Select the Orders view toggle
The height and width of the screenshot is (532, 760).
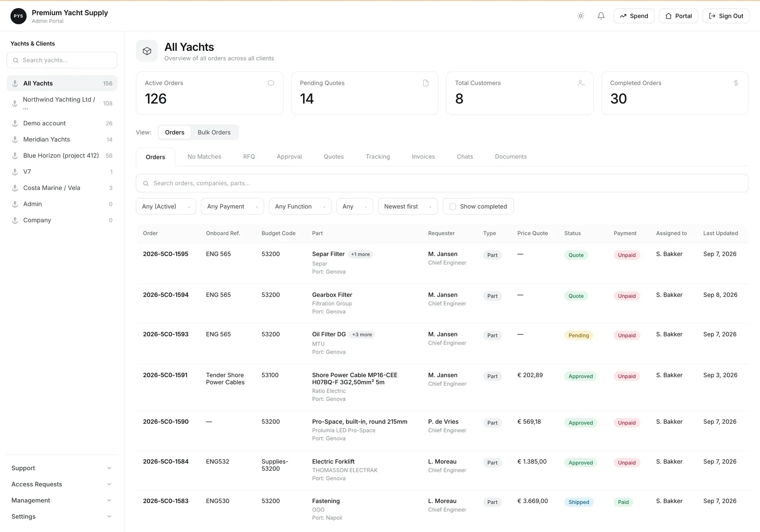click(x=175, y=133)
